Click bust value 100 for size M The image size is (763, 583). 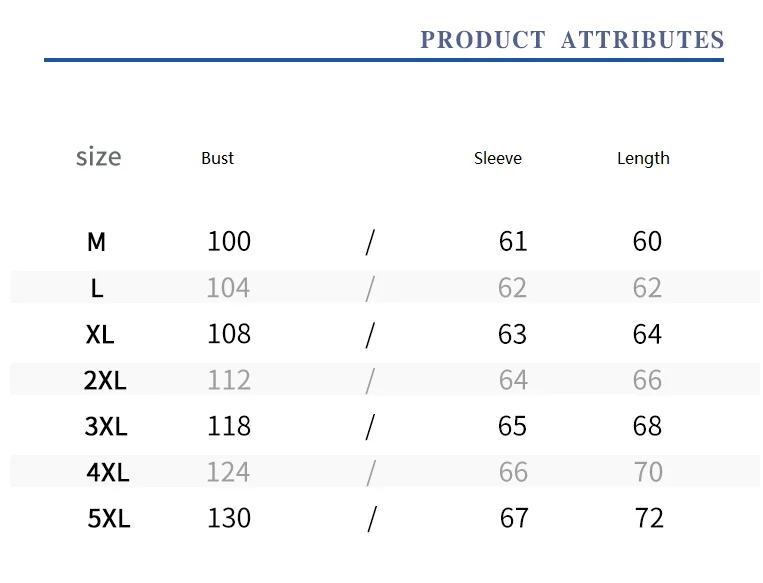229,241
